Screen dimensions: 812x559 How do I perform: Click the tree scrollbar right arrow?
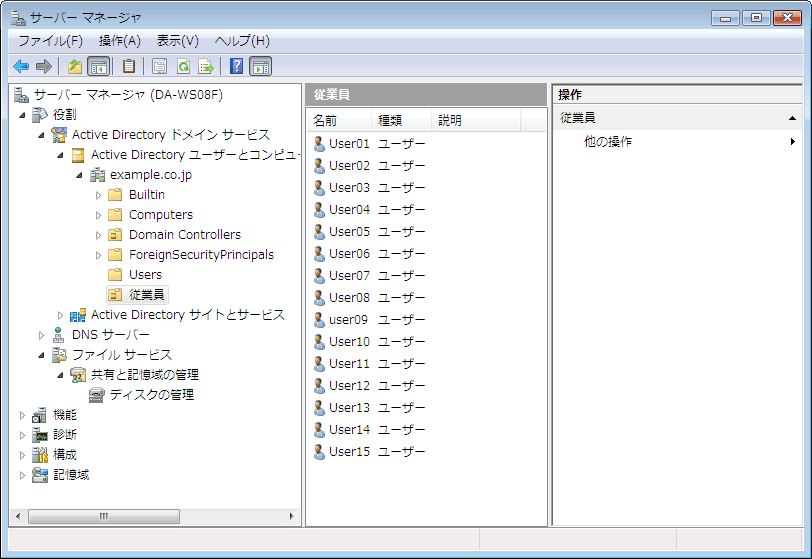coord(291,517)
